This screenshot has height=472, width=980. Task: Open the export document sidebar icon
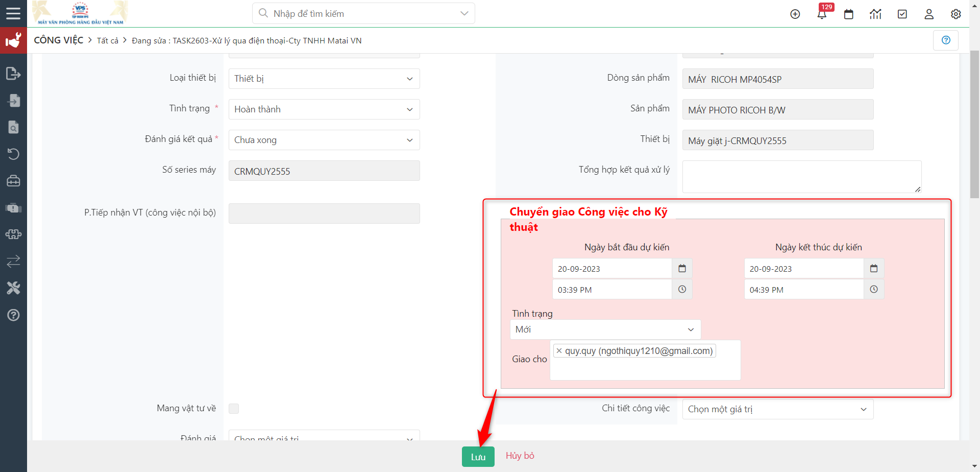[x=13, y=74]
